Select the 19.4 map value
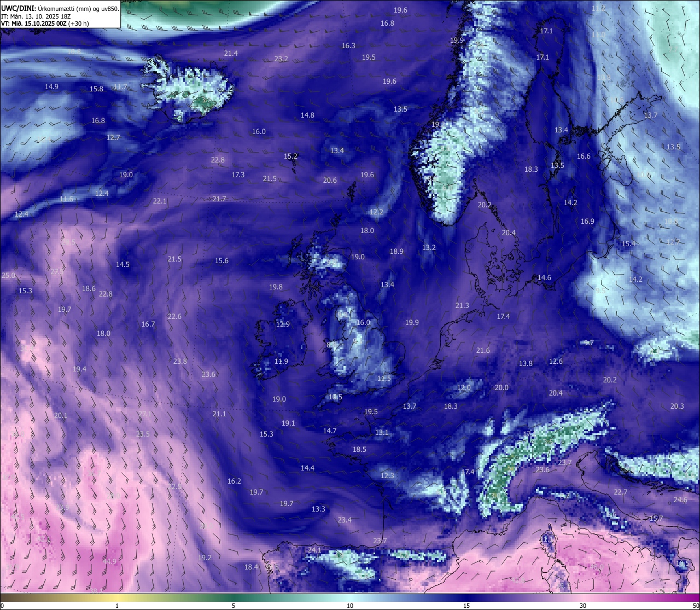700x610 pixels. pyautogui.click(x=79, y=369)
